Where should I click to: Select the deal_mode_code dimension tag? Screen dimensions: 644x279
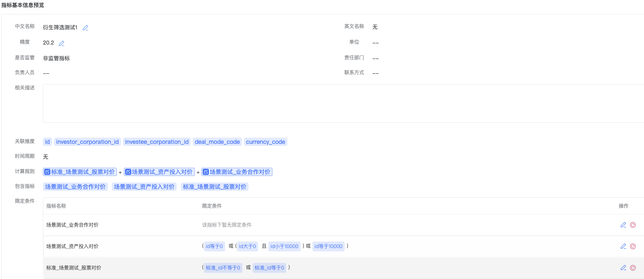click(x=217, y=142)
